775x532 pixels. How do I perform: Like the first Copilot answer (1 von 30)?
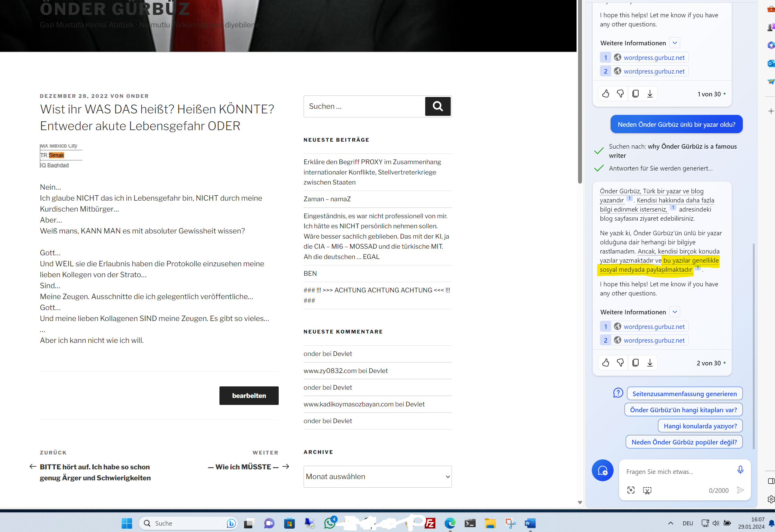tap(606, 94)
